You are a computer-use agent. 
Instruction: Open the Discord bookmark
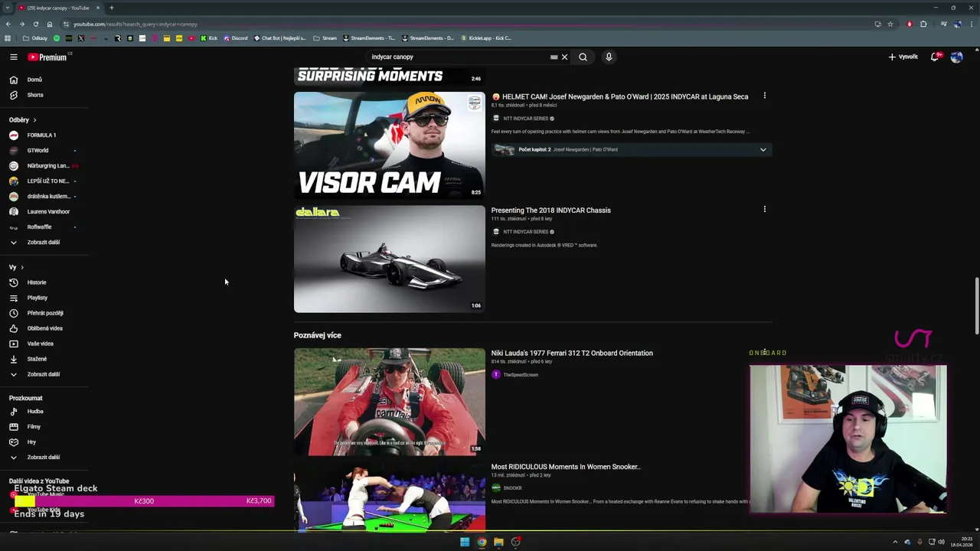(236, 38)
